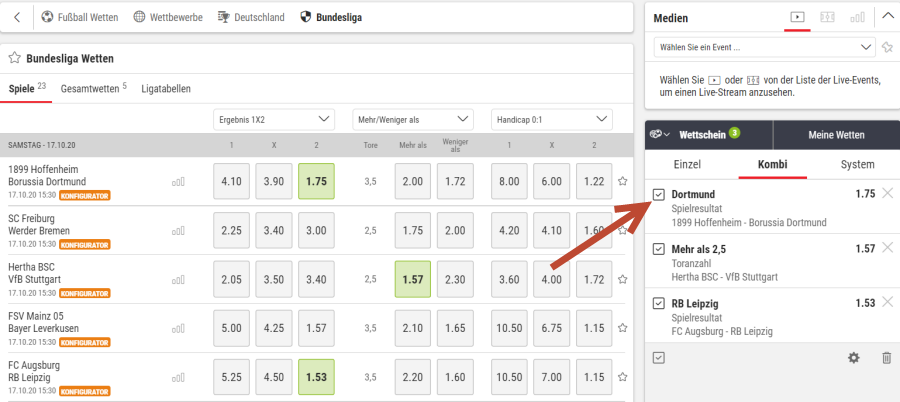Uncheck the RB Leipzig selection checkbox
900x402 pixels.
[659, 304]
